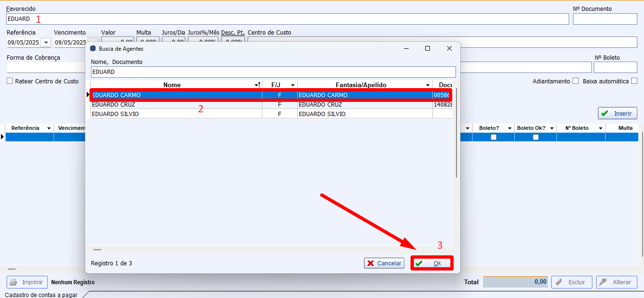This screenshot has width=644, height=298.
Task: Check the Adiantamento checkbox
Action: point(575,81)
